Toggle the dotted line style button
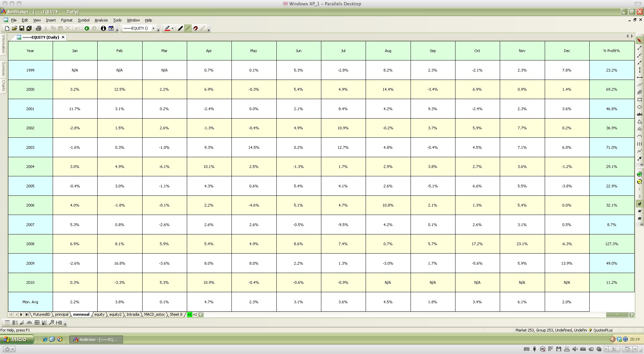Image resolution: width=644 pixels, height=354 pixels. click(188, 29)
